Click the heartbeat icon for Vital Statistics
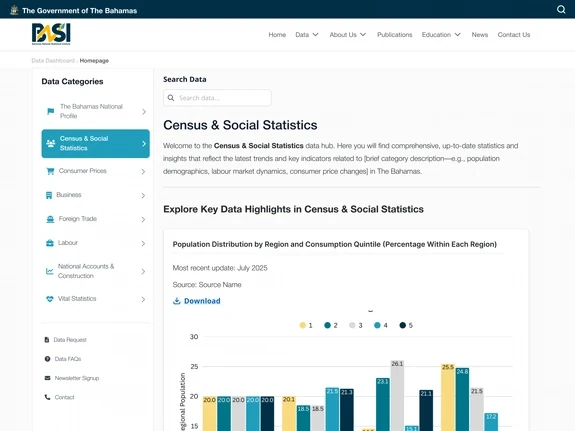575x431 pixels. click(x=50, y=299)
